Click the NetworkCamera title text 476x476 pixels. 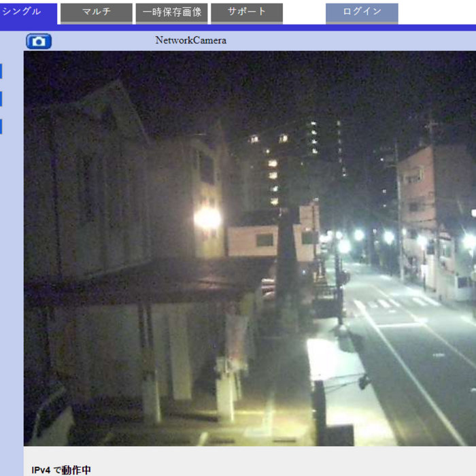point(190,40)
